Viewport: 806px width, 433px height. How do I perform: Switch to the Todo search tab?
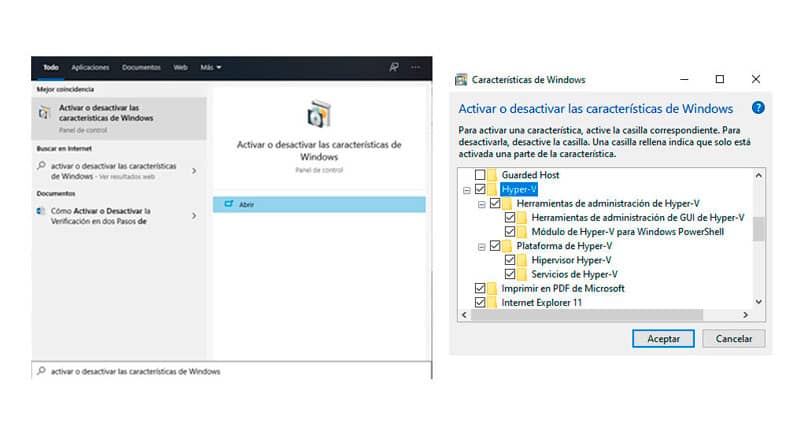click(x=50, y=67)
